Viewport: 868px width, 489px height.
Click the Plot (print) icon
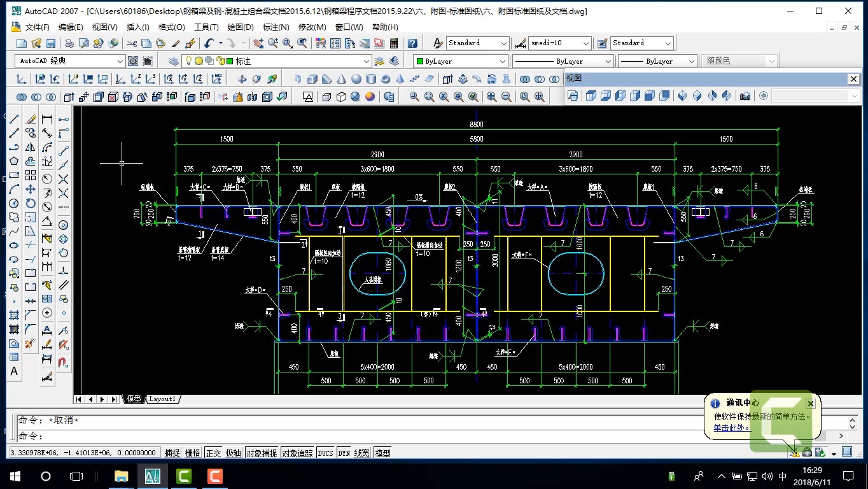tap(68, 43)
